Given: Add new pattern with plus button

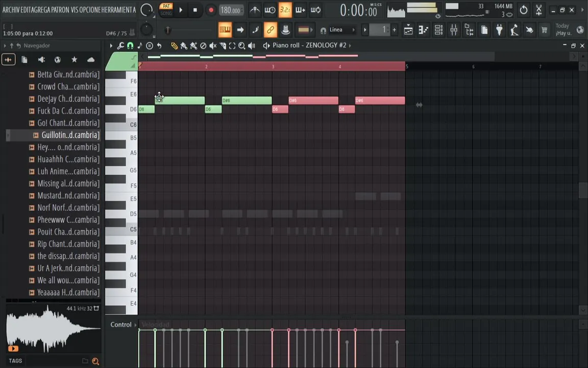Looking at the screenshot, I should click(x=394, y=30).
